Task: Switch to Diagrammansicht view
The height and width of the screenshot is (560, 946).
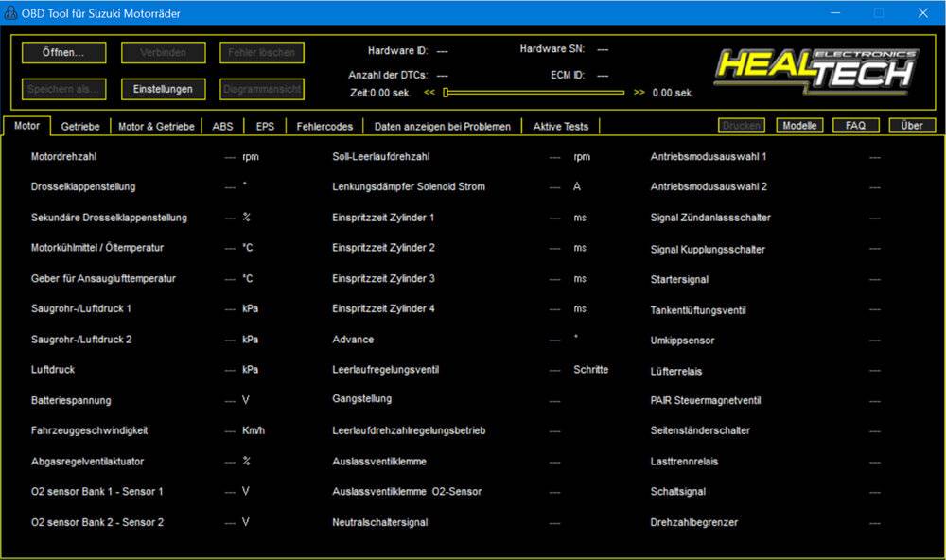Action: [x=261, y=88]
